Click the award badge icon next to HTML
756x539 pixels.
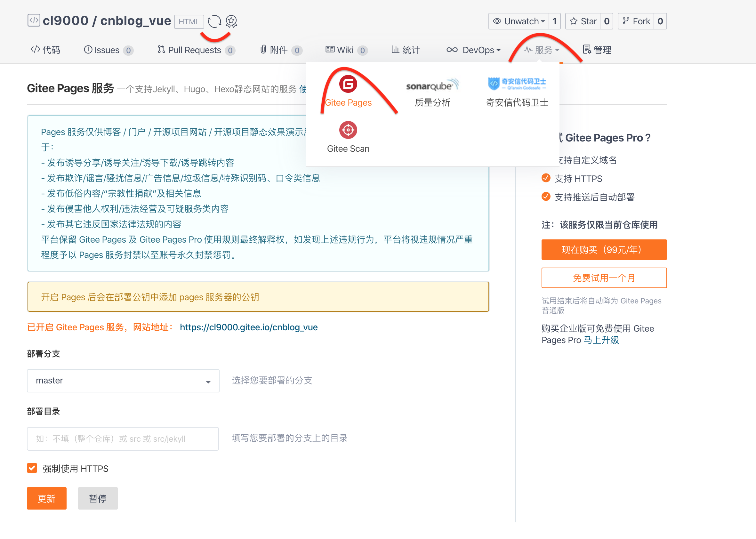point(231,21)
